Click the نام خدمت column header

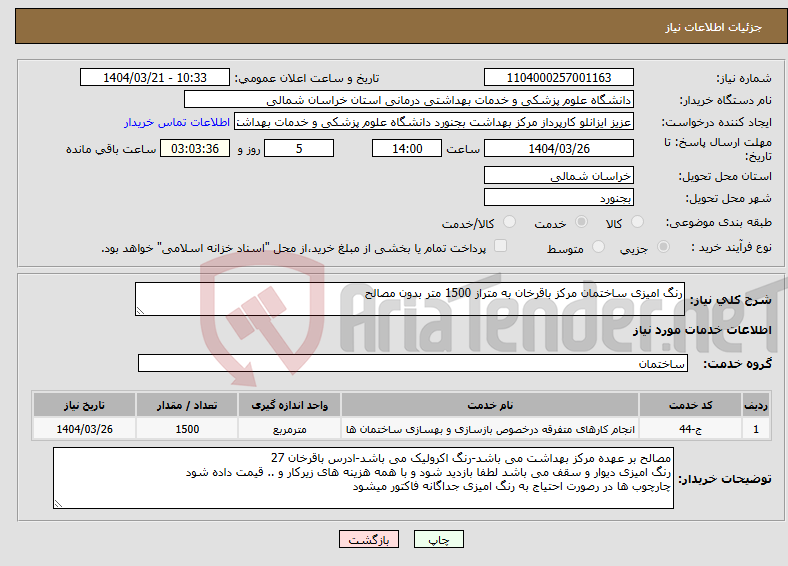(490, 405)
